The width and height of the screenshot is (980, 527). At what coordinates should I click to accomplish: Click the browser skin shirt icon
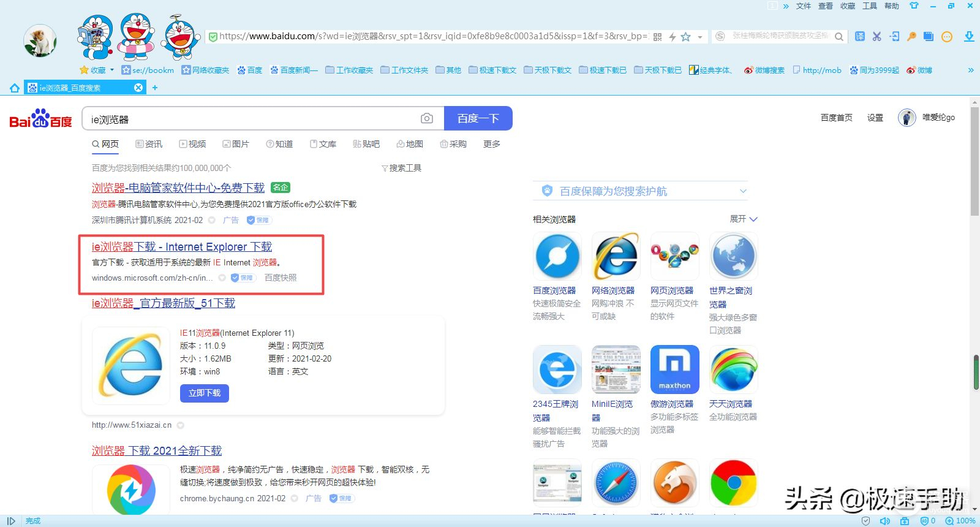click(x=914, y=6)
